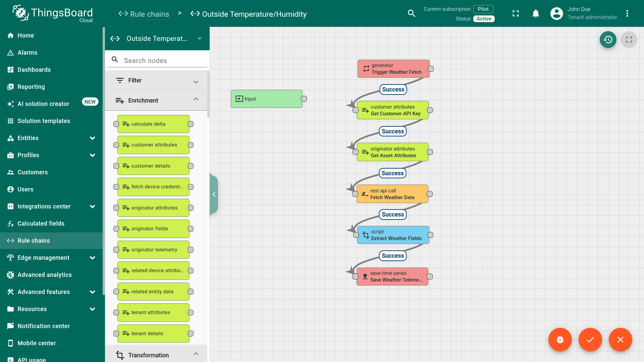644x362 pixels.
Task: Open Solution templates
Action: click(51, 121)
